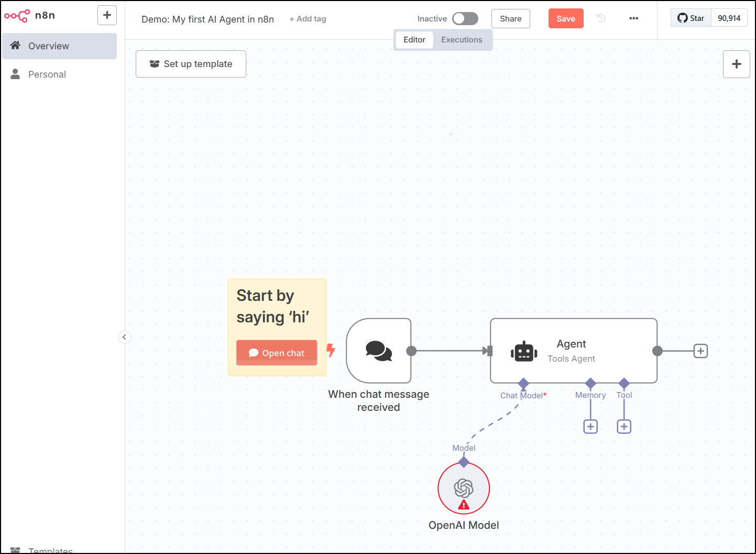
Task: Click the 'OpenAI Model' node label
Action: (464, 525)
